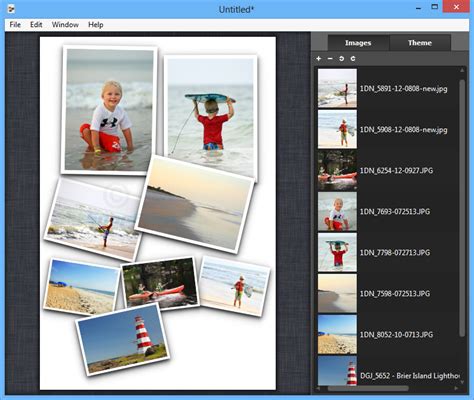Select sandy beach blue sky photo on canvas

point(81,287)
